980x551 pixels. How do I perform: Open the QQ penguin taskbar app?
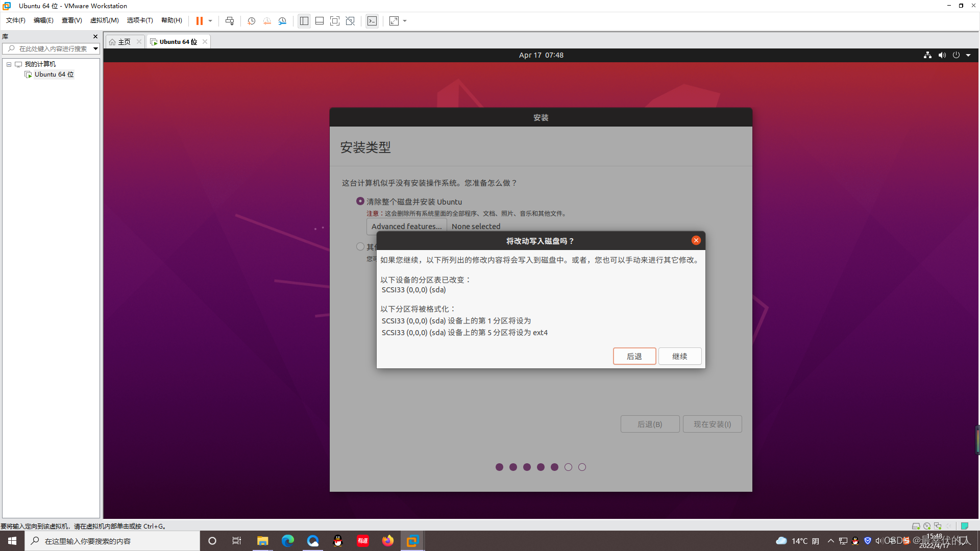tap(337, 541)
